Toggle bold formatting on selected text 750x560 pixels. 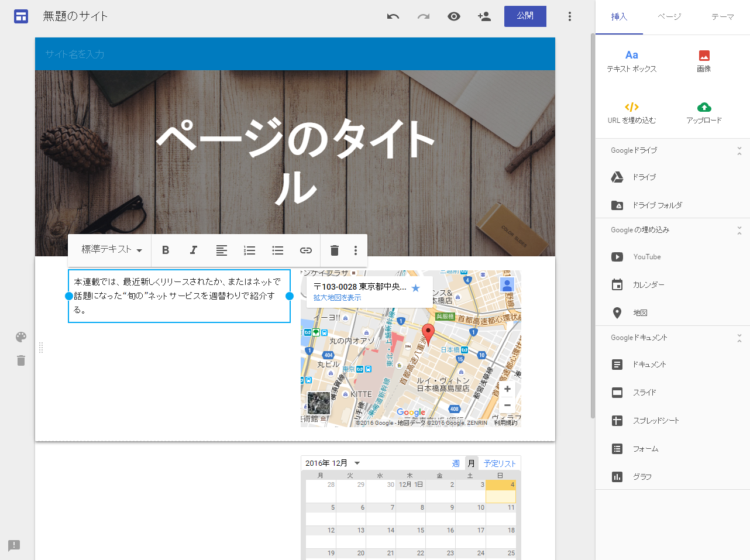tap(166, 250)
